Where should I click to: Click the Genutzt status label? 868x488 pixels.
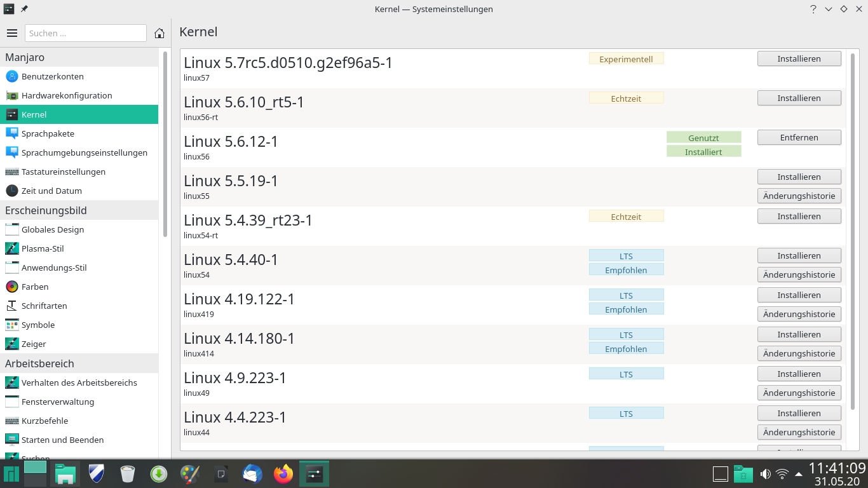703,137
